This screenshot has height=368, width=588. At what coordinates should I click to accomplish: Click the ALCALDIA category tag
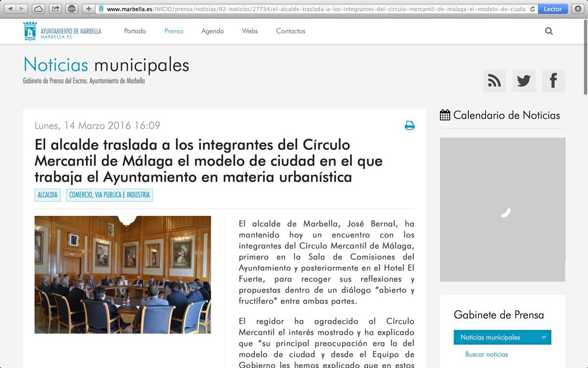(48, 195)
